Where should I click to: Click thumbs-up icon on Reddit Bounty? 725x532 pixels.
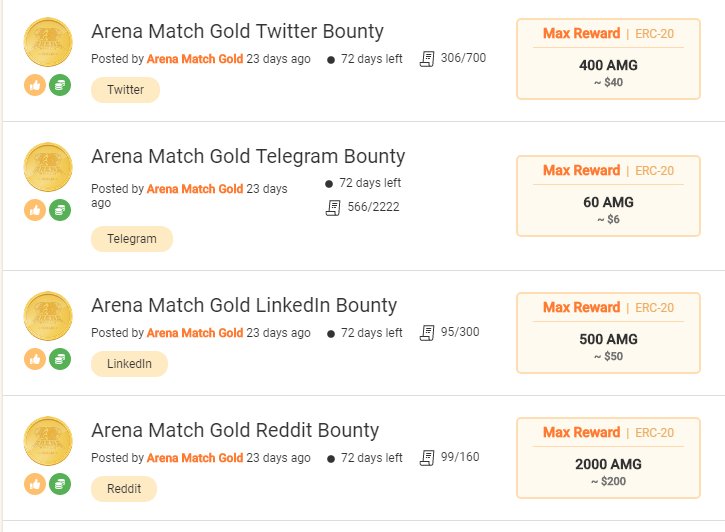pyautogui.click(x=35, y=483)
